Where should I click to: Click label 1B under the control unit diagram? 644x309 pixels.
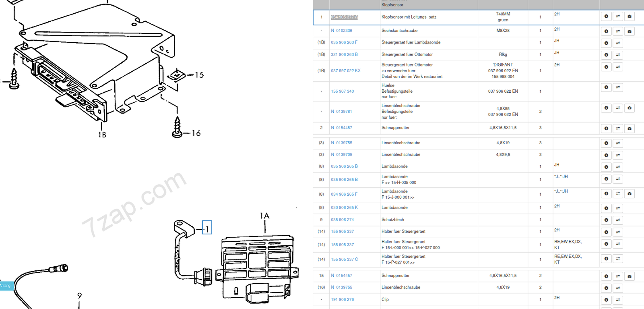[x=102, y=135]
